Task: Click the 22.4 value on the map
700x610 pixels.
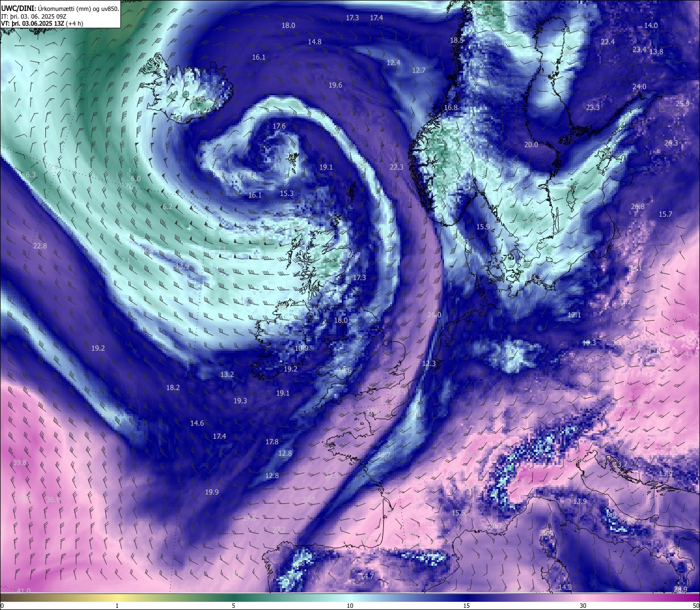Action: pos(608,42)
